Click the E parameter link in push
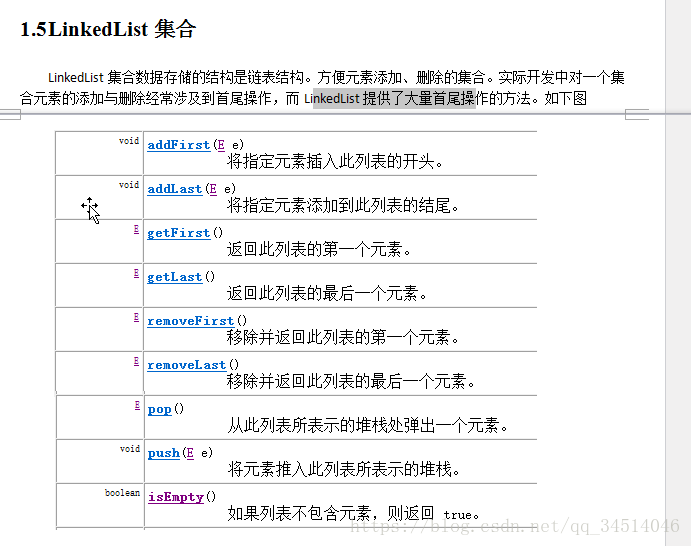691x546 pixels. 190,453
